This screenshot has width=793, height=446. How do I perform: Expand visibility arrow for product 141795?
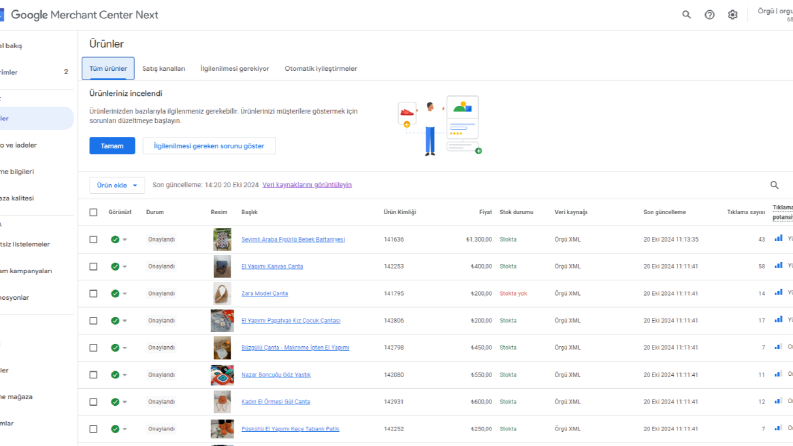tap(125, 294)
